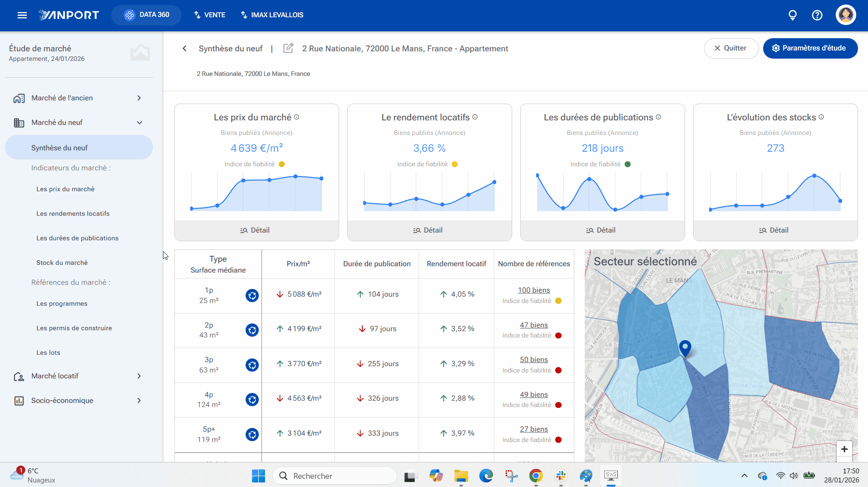Open the 100 biens references link
This screenshot has height=487, width=868.
[534, 290]
